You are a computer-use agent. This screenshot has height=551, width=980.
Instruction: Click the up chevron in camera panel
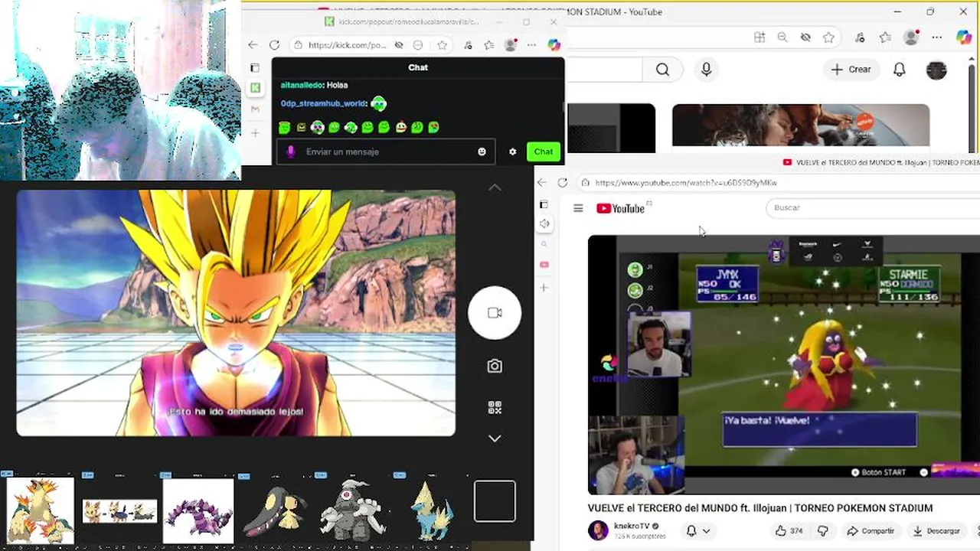pos(495,187)
